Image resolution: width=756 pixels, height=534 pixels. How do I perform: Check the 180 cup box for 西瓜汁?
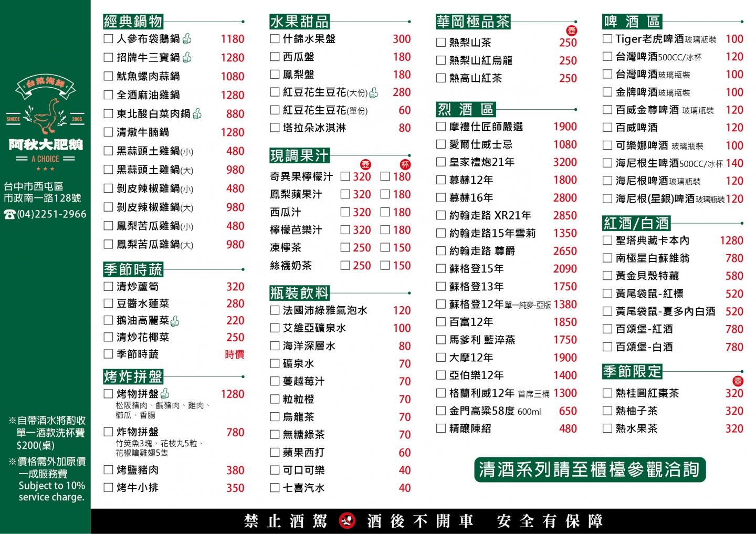click(x=385, y=212)
